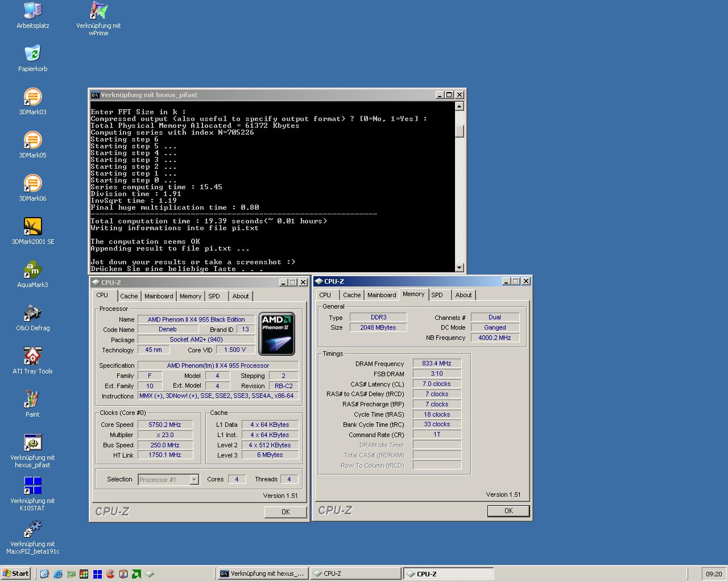Image resolution: width=728 pixels, height=582 pixels.
Task: Click the Code Name Deneb field
Action: (168, 330)
